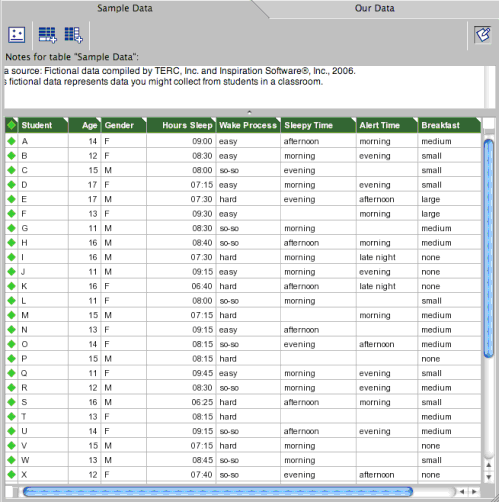This screenshot has height=502, width=499.
Task: Switch to the Sample Data tab
Action: tap(125, 8)
